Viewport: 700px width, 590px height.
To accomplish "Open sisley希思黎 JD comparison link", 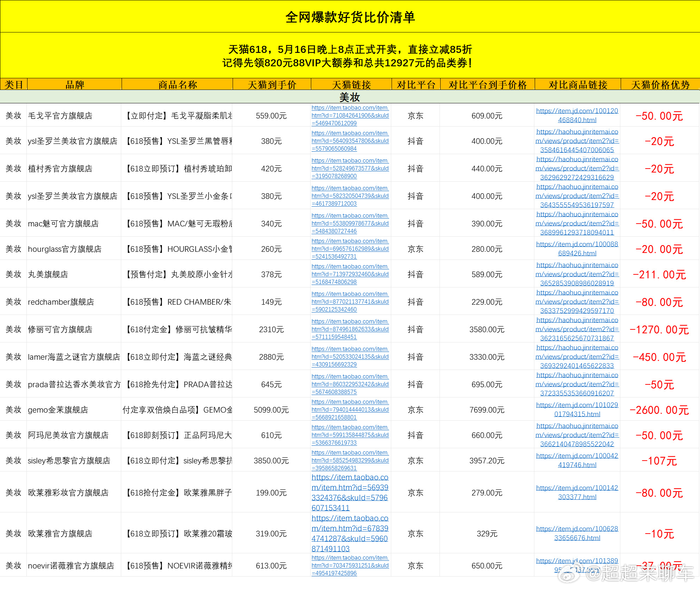I will (577, 460).
